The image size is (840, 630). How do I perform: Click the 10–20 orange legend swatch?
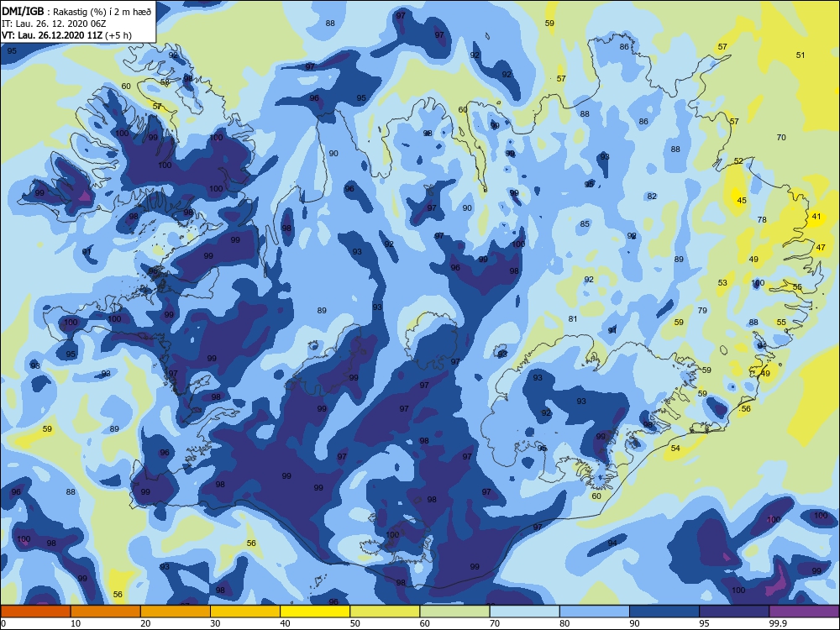tap(106, 612)
